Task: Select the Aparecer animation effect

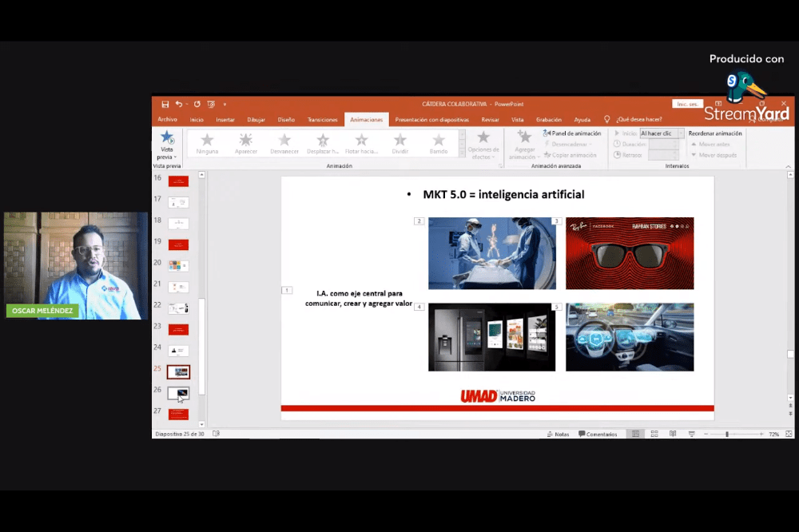Action: (x=246, y=143)
